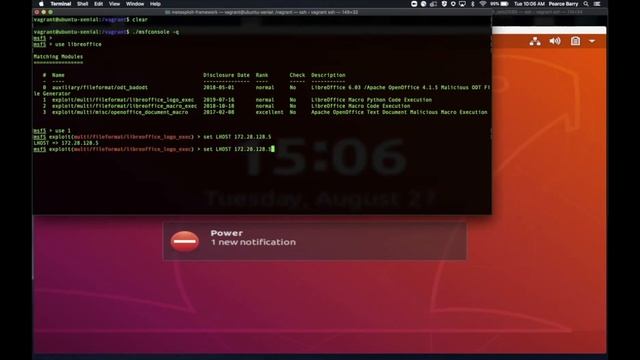The image size is (640, 360).
Task: Open the Wi-Fi status menu
Action: [483, 4]
